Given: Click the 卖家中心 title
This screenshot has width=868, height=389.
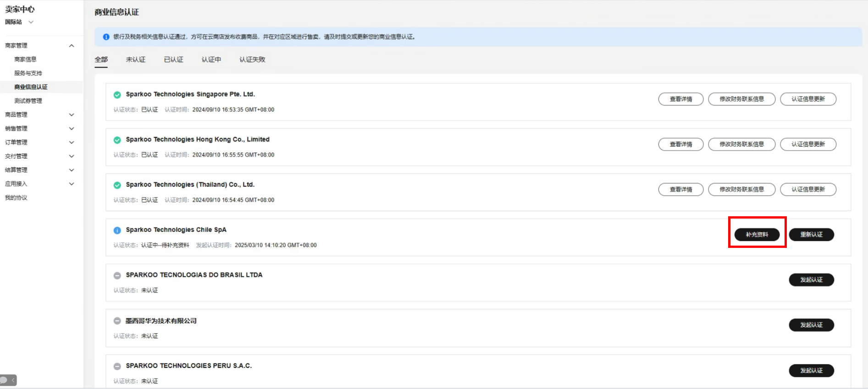Looking at the screenshot, I should click(x=20, y=9).
